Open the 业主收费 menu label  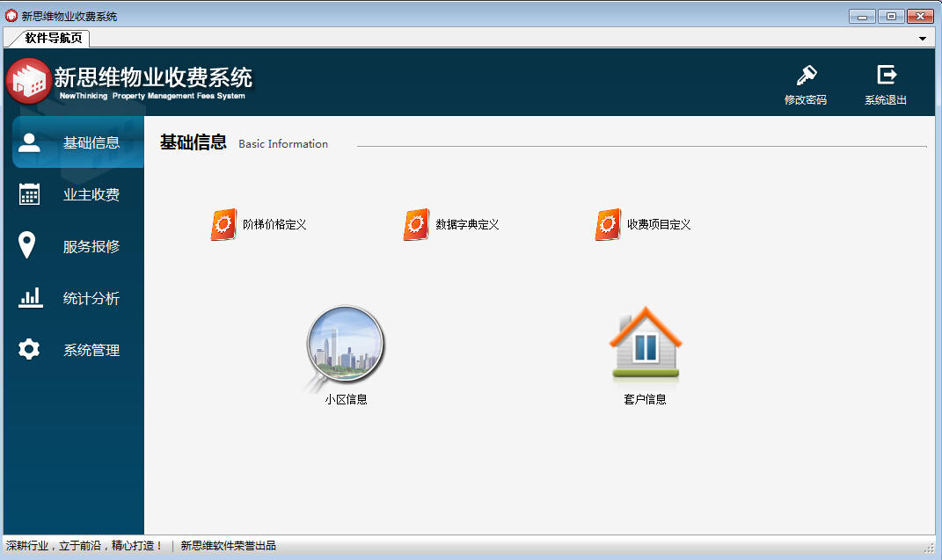coord(91,194)
